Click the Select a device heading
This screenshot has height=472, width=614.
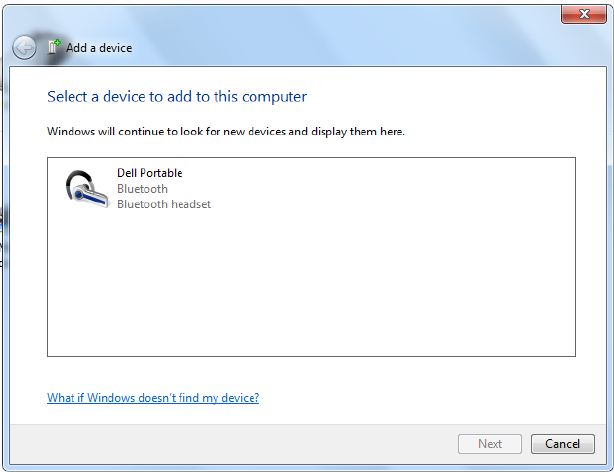point(177,97)
